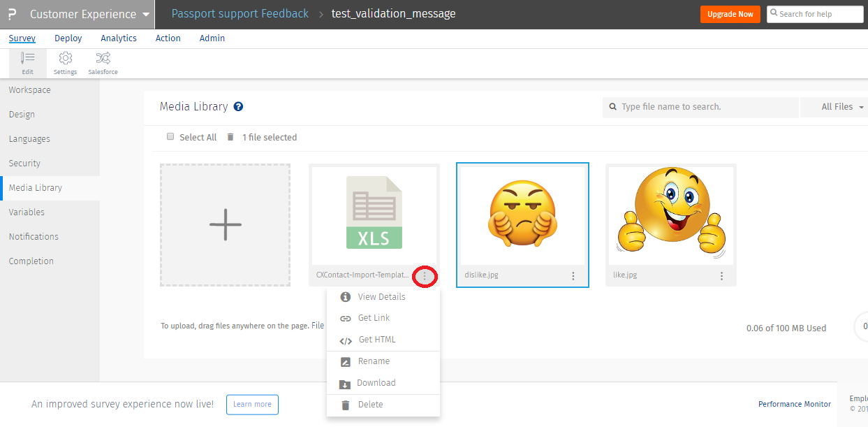868x427 pixels.
Task: Click the View Details info icon
Action: 345,297
